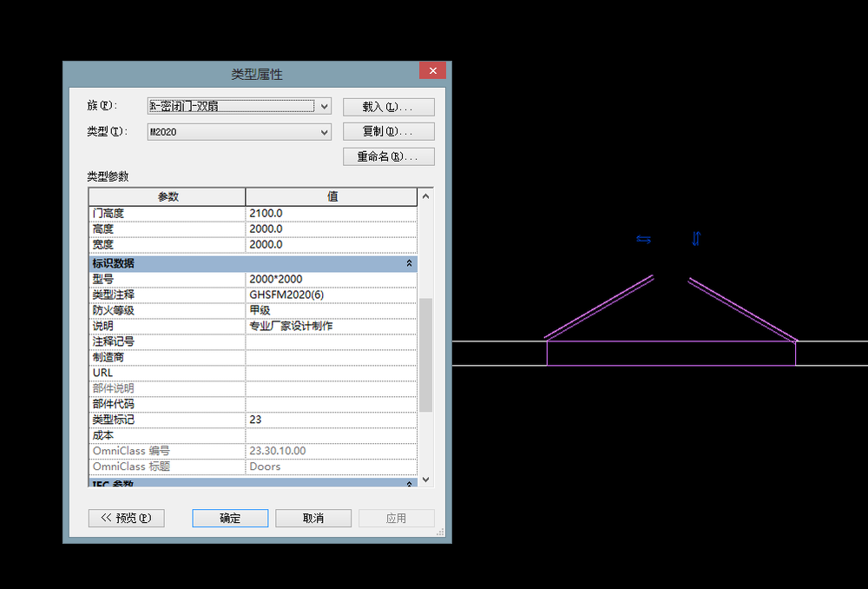Click the empty URL value cell
The image size is (868, 589).
click(331, 373)
